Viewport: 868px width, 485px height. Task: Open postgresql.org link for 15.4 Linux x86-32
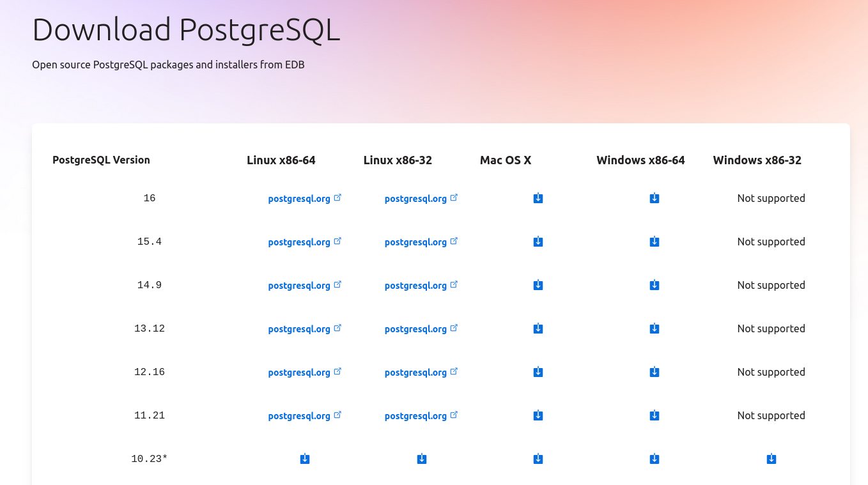(421, 242)
